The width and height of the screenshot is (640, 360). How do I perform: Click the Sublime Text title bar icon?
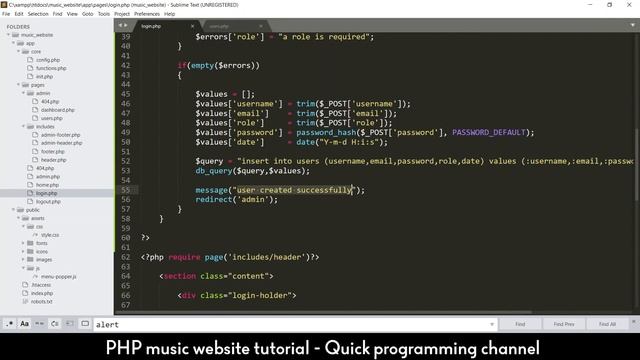(x=4, y=4)
